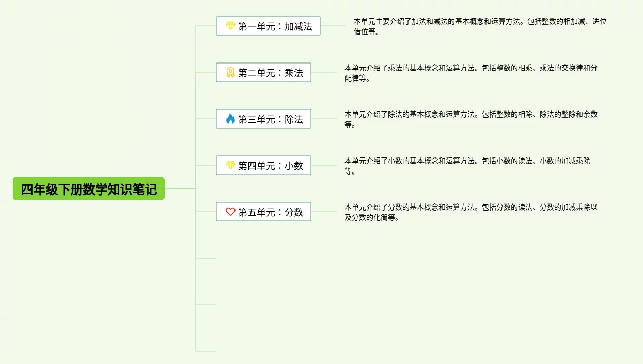Image resolution: width=643 pixels, height=364 pixels.
Task: Click the flame icon on 第三单元
Action: pos(230,119)
